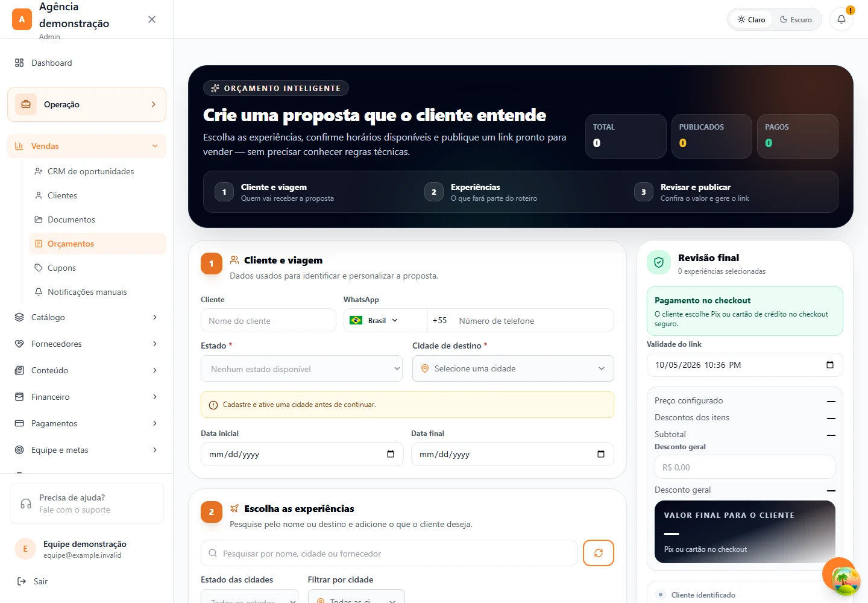This screenshot has width=868, height=603.
Task: Click the Catálogo layers icon
Action: (19, 317)
